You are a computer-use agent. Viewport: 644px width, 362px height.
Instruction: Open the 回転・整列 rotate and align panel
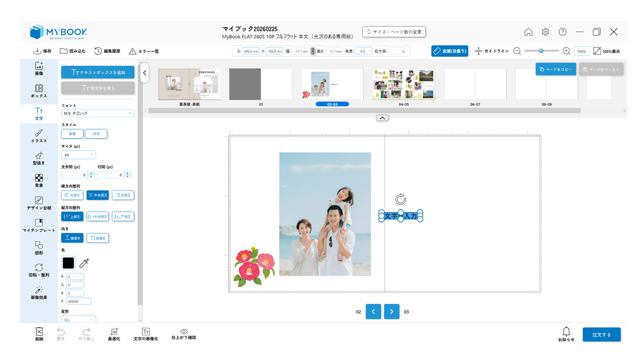pos(39,271)
